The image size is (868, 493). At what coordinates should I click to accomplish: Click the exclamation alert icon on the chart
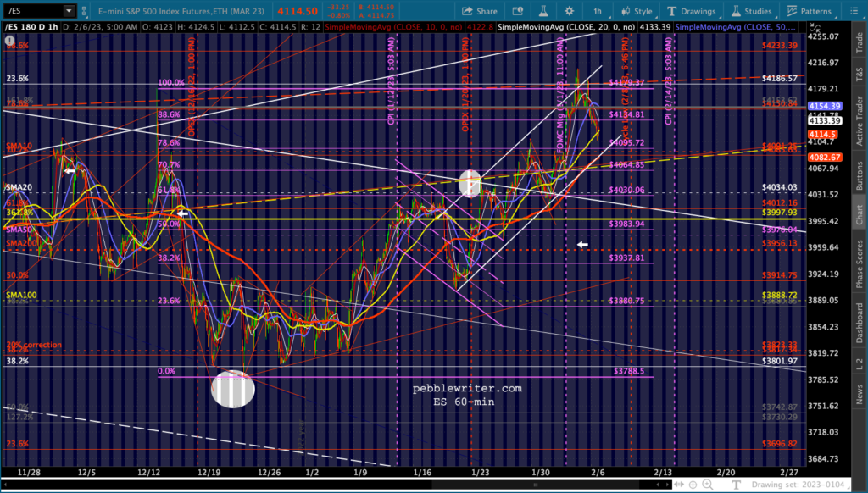(x=9, y=41)
